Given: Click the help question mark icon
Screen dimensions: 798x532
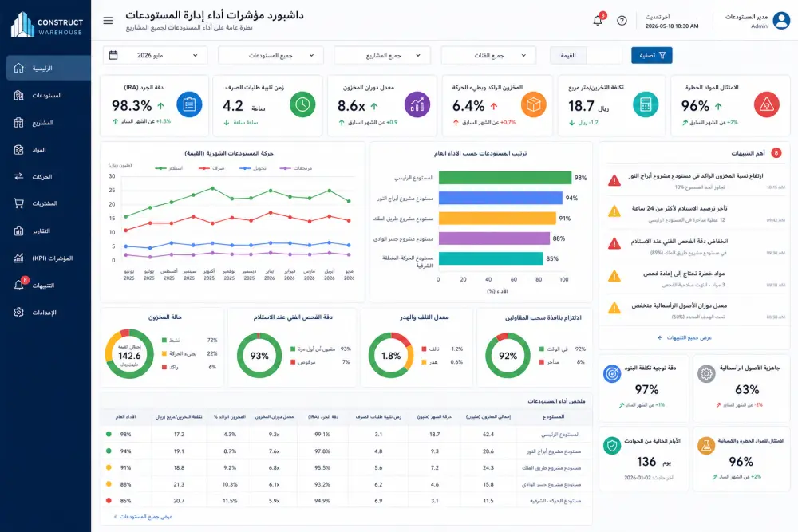Looking at the screenshot, I should click(622, 21).
